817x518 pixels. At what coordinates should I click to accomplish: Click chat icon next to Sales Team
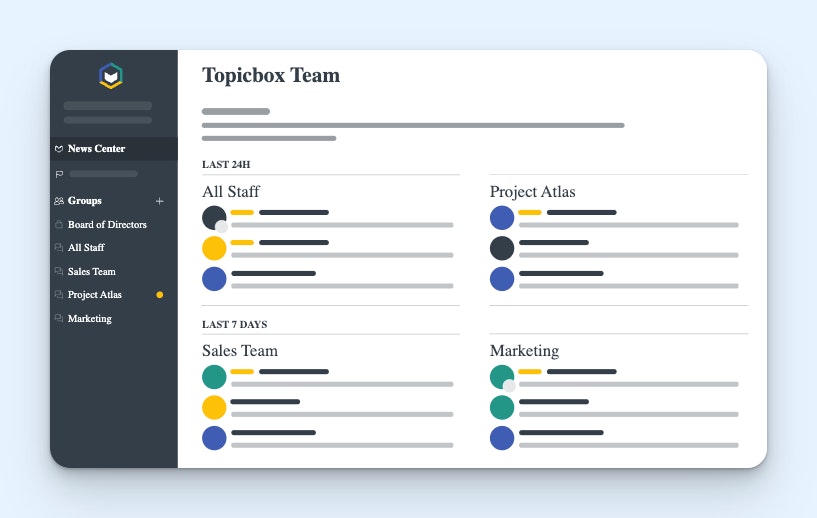[59, 272]
